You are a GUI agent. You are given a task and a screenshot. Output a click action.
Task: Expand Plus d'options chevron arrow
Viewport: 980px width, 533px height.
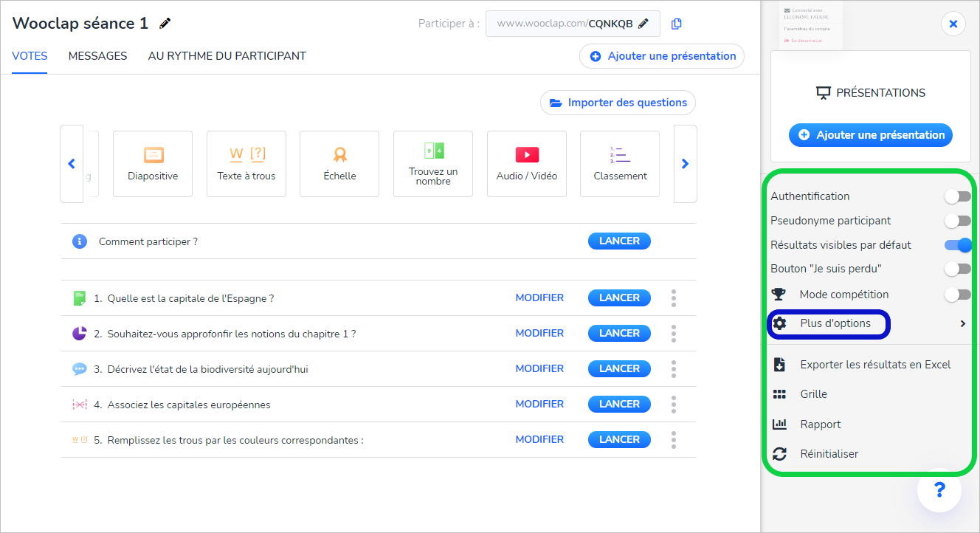(963, 323)
